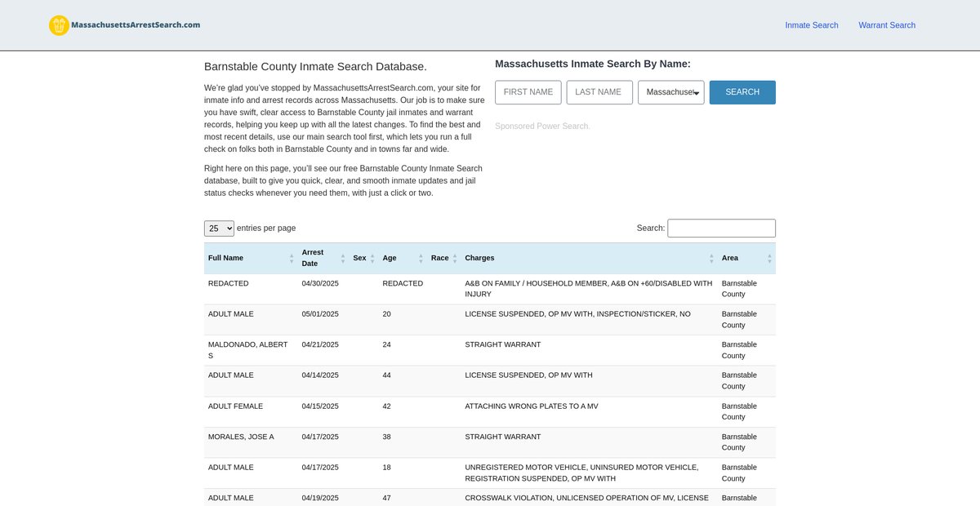Sort table by Race column arrows
The height and width of the screenshot is (506, 980).
click(x=455, y=258)
